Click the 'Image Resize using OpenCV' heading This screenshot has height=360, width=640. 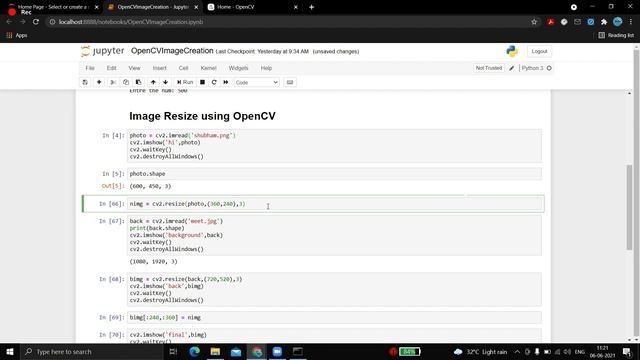pos(202,116)
